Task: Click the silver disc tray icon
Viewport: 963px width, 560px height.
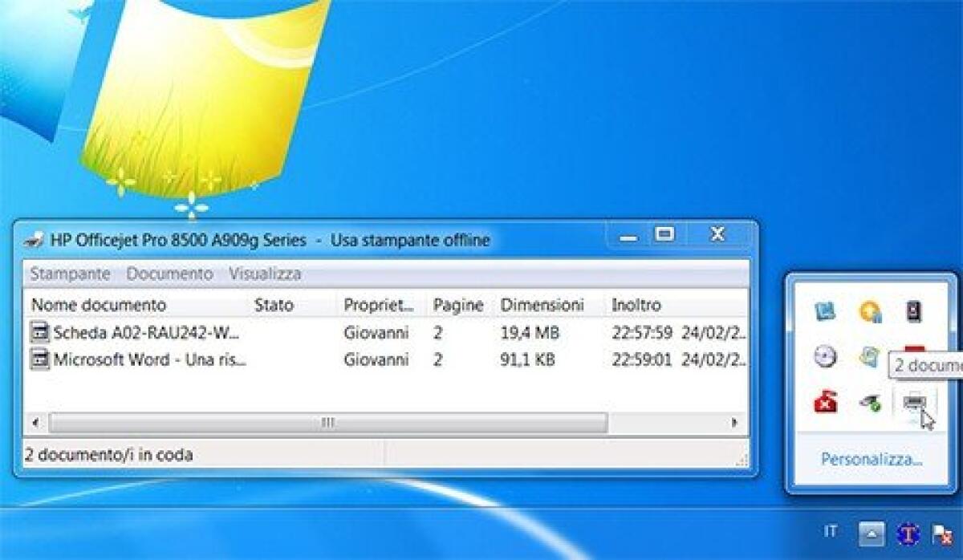Action: (826, 356)
